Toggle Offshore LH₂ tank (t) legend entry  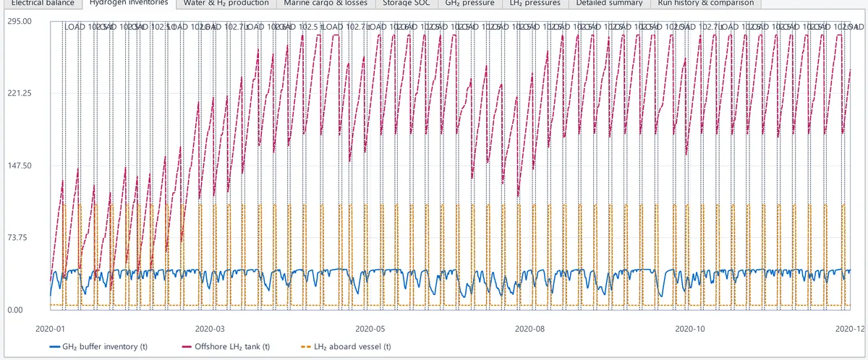pyautogui.click(x=226, y=346)
